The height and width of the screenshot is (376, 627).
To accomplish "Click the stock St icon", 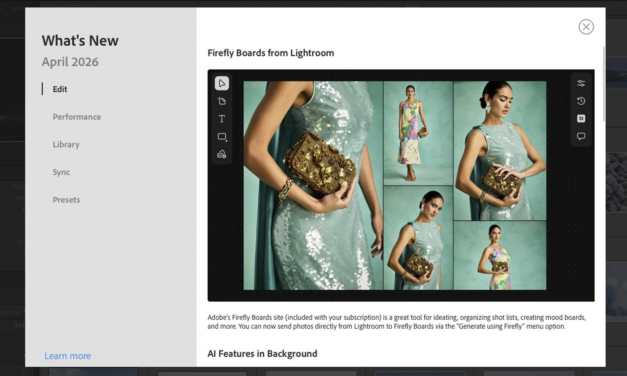I will pos(581,118).
